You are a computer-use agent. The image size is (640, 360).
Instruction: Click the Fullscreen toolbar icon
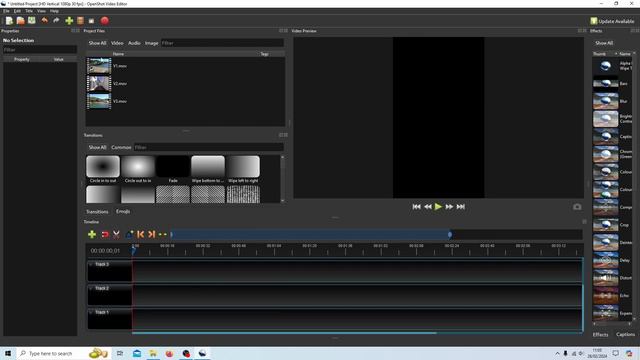point(91,21)
